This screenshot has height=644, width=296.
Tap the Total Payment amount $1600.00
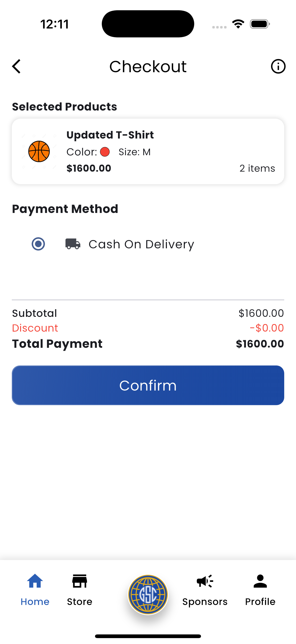click(x=260, y=344)
